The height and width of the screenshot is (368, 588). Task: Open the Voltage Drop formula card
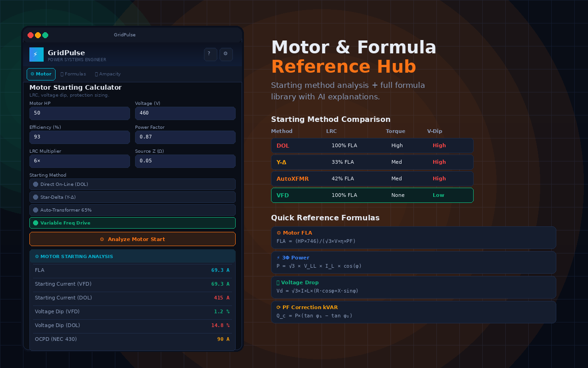click(x=413, y=287)
